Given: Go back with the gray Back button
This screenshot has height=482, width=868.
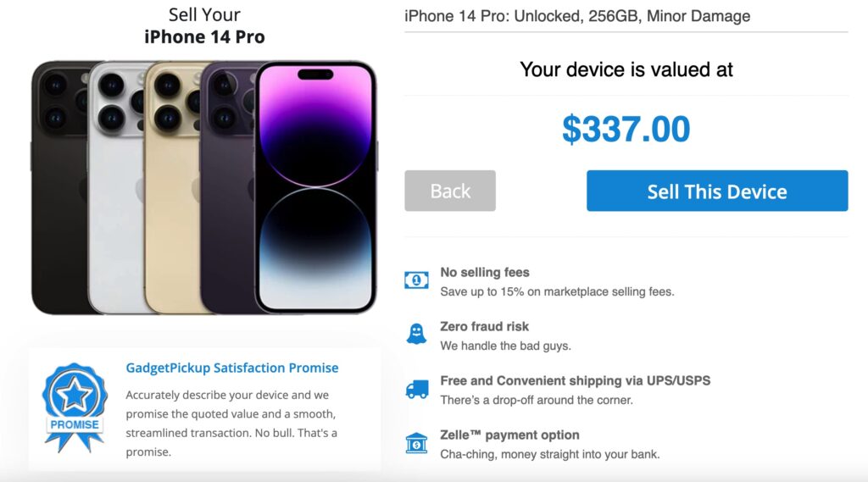Looking at the screenshot, I should pyautogui.click(x=450, y=191).
